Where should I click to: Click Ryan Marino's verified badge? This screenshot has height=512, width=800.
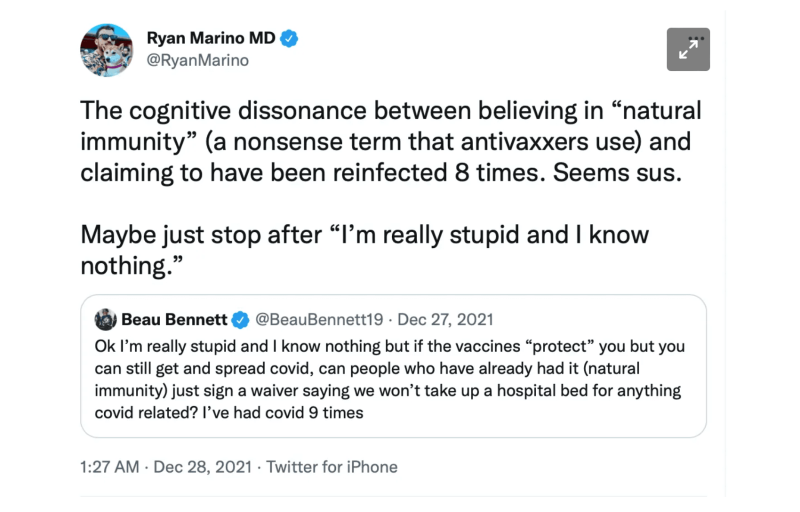coord(289,38)
